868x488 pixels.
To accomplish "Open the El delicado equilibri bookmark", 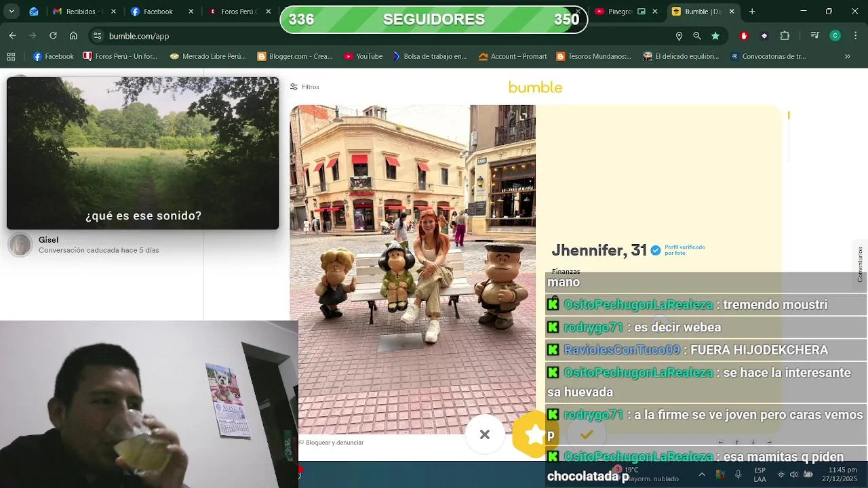I will click(x=682, y=57).
